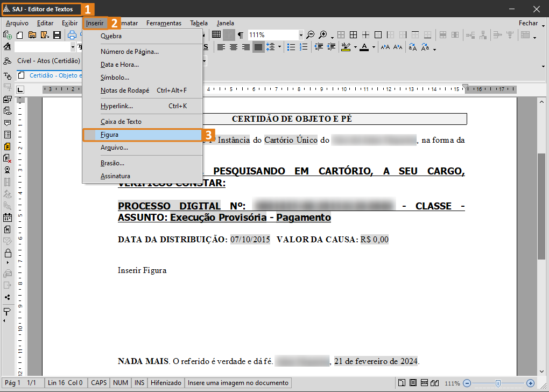The height and width of the screenshot is (392, 549).
Task: Open the style combo box dropdown arrow
Action: (73, 47)
